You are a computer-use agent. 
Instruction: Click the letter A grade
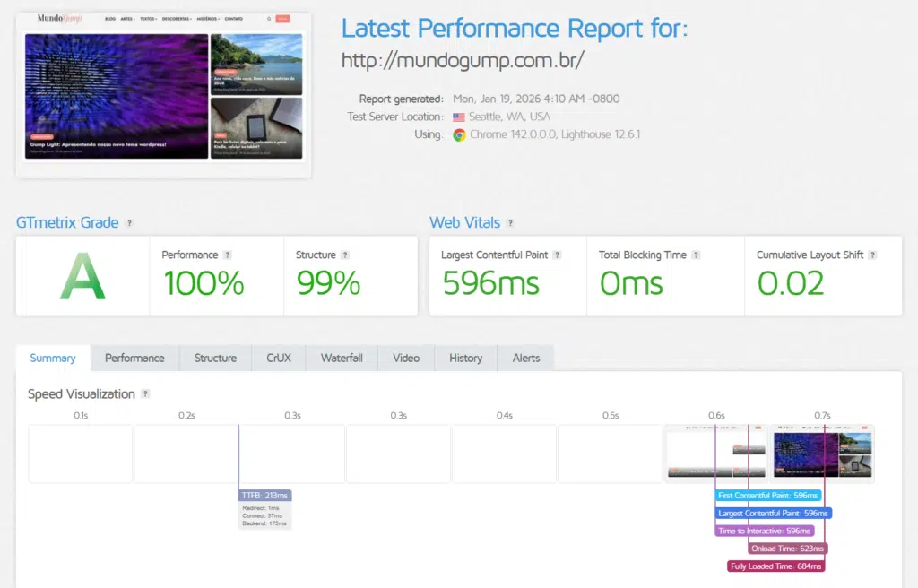[x=82, y=276]
